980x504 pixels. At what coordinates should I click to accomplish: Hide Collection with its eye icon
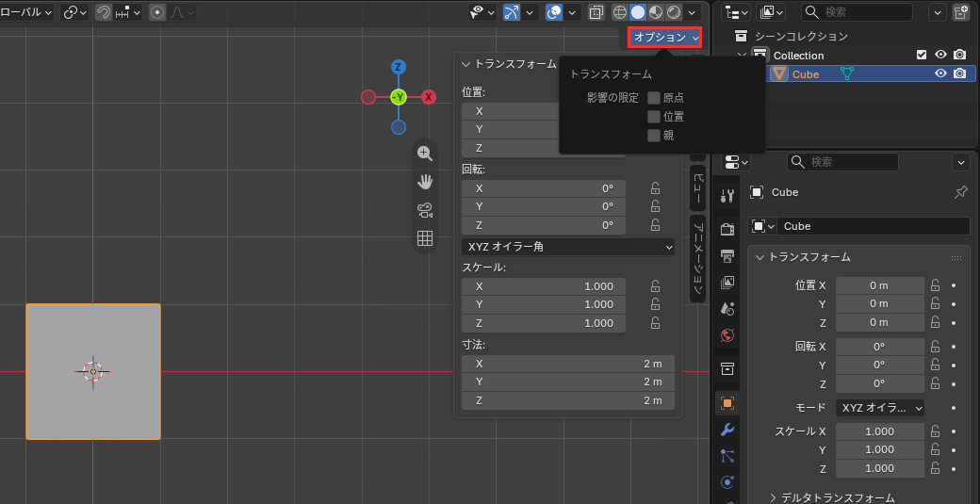coord(940,55)
